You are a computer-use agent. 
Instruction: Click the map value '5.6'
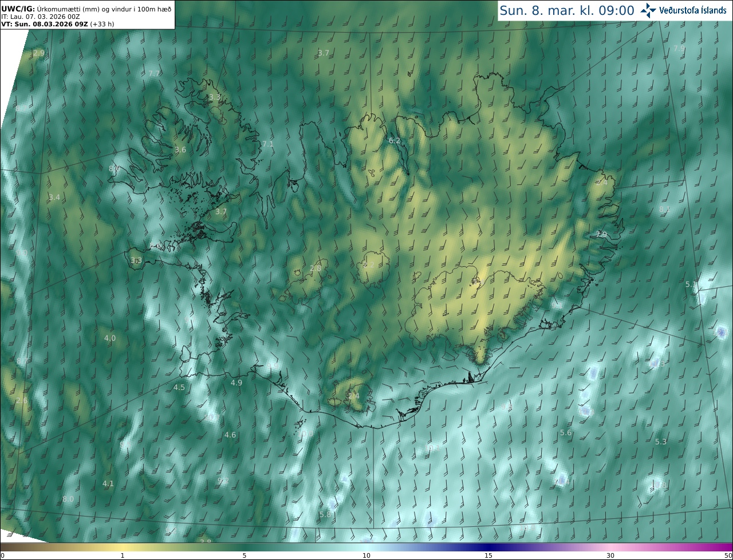click(566, 433)
